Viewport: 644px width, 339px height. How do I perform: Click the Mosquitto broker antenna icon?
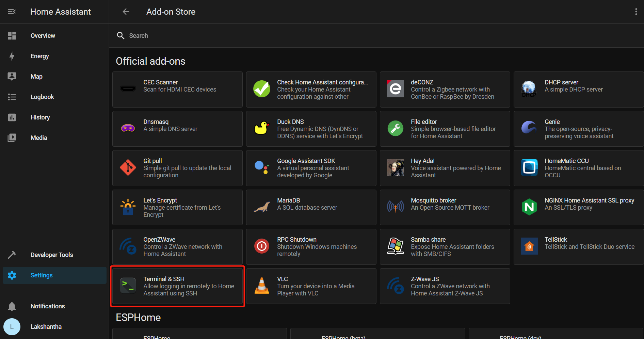click(396, 207)
